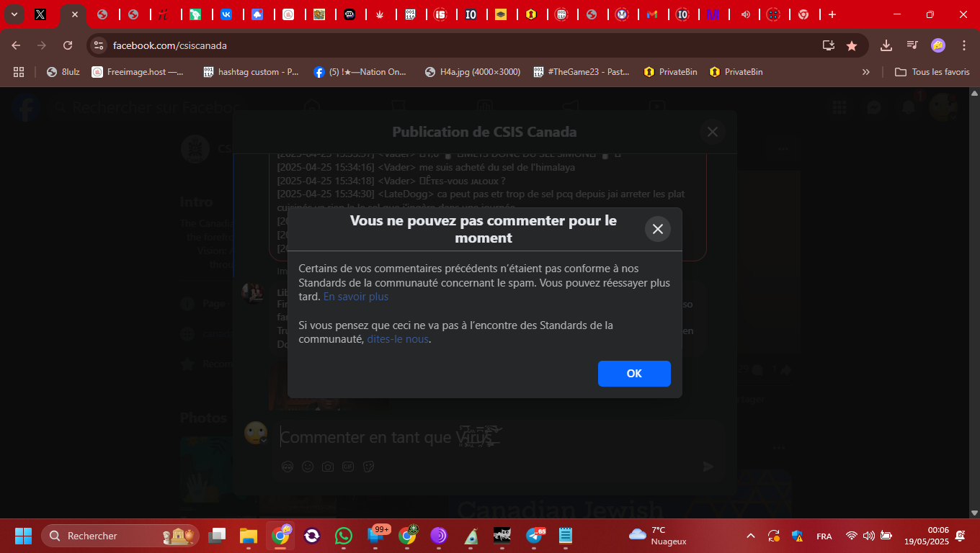Attach a photo with the camera icon
The image size is (980, 553).
click(x=328, y=467)
